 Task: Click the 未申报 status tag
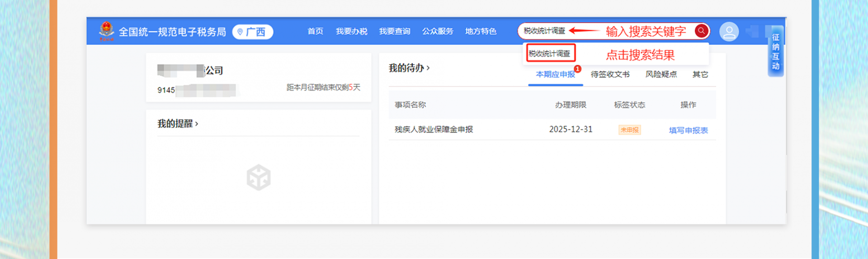coord(629,130)
